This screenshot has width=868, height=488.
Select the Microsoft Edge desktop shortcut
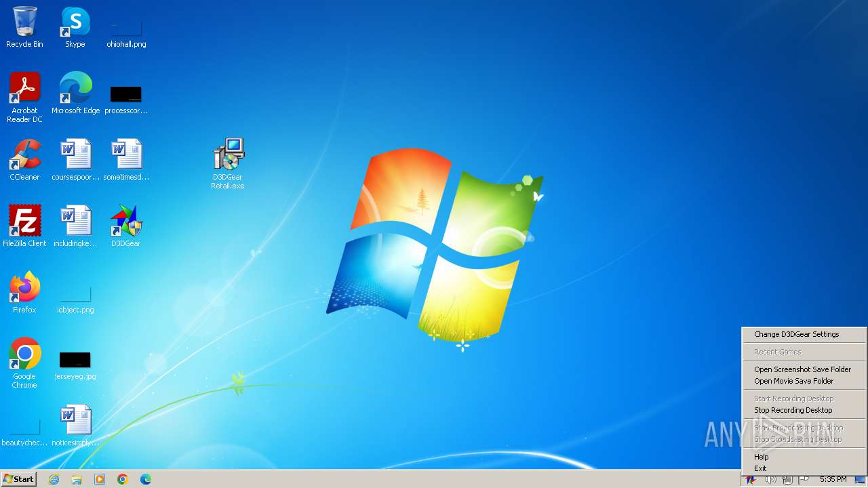(75, 94)
